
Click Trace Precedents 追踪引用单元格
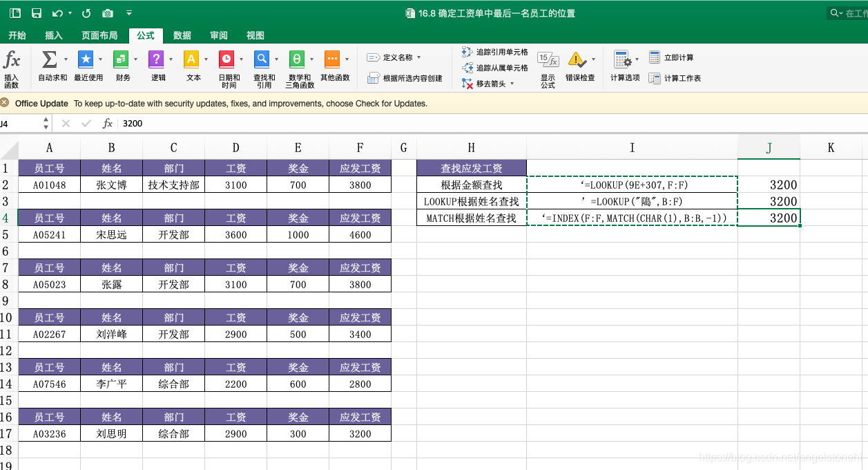494,52
